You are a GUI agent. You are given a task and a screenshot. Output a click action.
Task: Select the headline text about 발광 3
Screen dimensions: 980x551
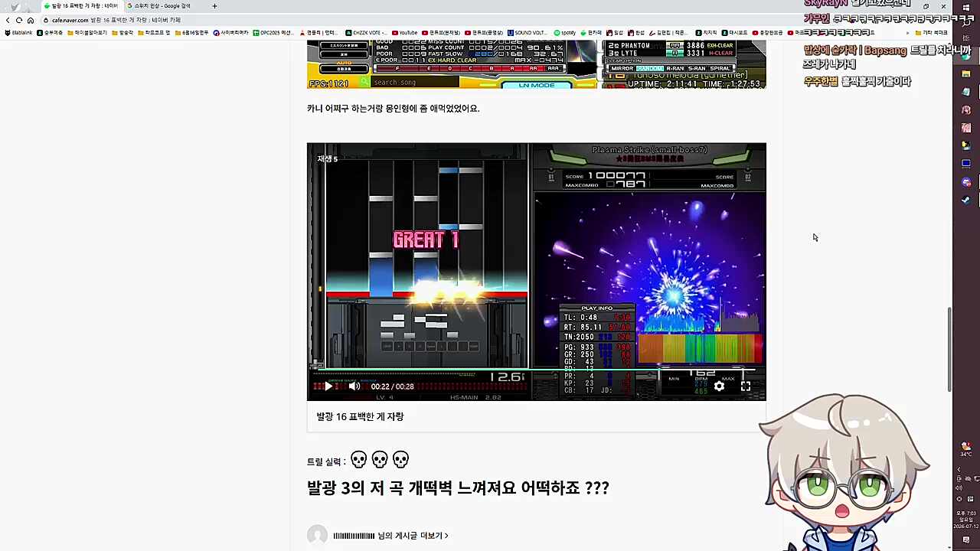[458, 487]
